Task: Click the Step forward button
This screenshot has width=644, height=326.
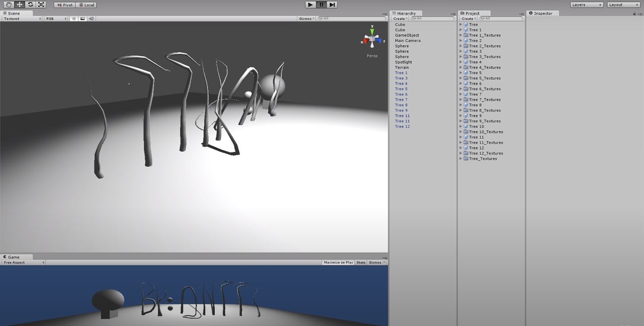Action: coord(332,5)
